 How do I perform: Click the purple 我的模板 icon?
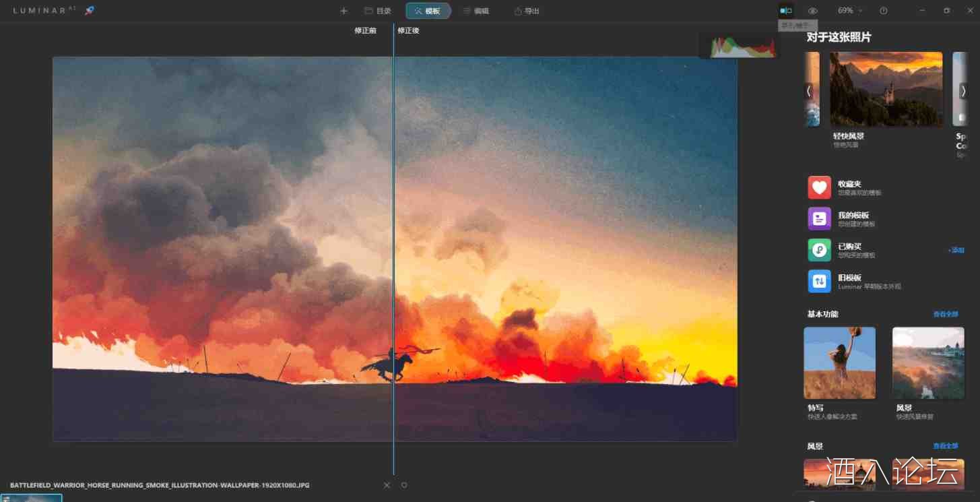coord(820,218)
